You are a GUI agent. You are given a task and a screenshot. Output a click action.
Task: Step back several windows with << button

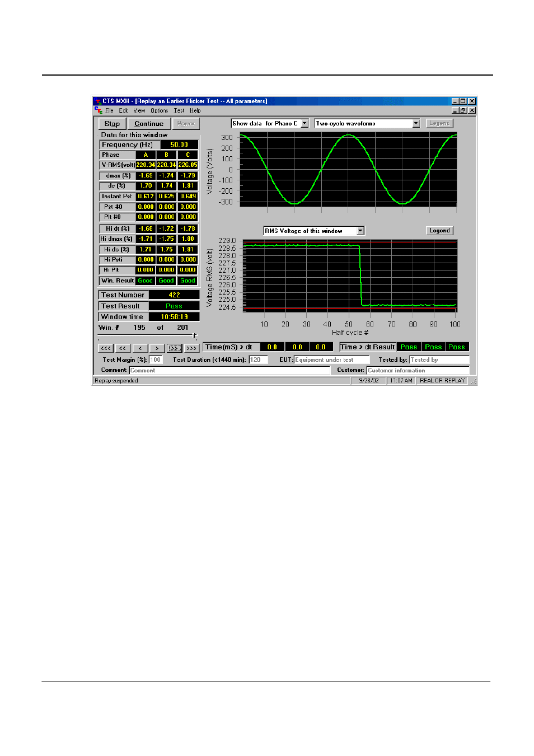point(123,348)
